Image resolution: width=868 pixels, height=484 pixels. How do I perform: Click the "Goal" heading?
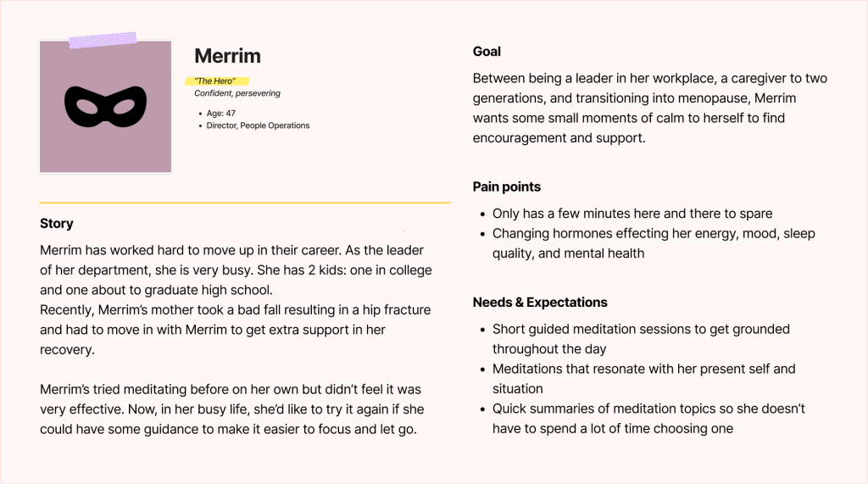pos(487,52)
